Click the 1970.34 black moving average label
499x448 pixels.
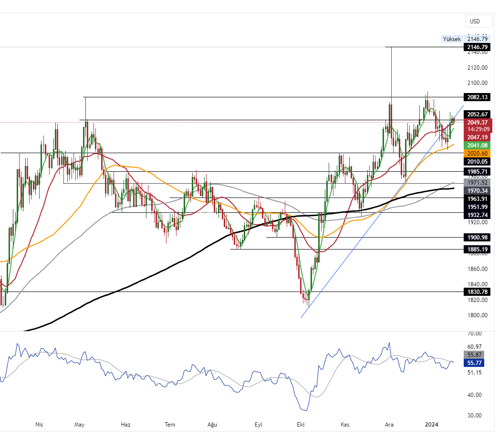tap(478, 190)
